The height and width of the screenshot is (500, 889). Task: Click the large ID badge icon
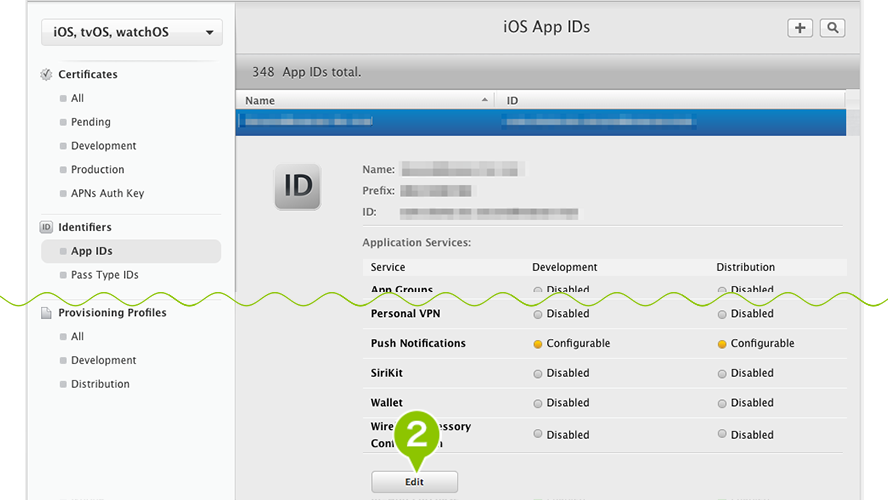tap(298, 187)
